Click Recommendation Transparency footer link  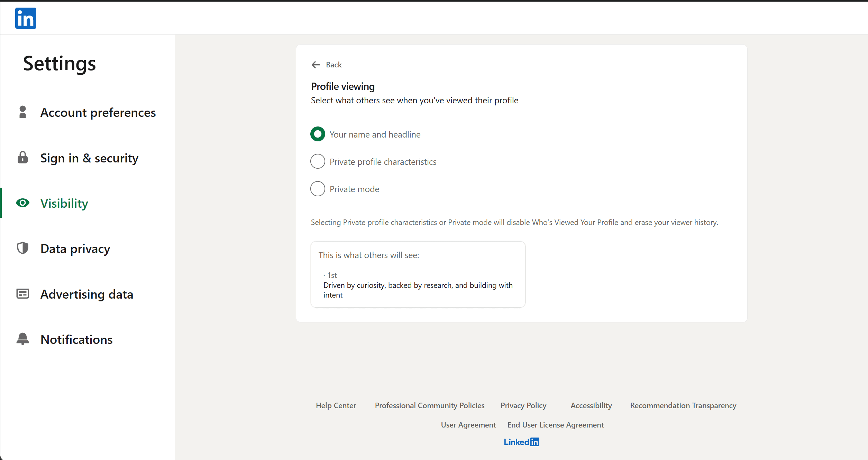point(683,405)
